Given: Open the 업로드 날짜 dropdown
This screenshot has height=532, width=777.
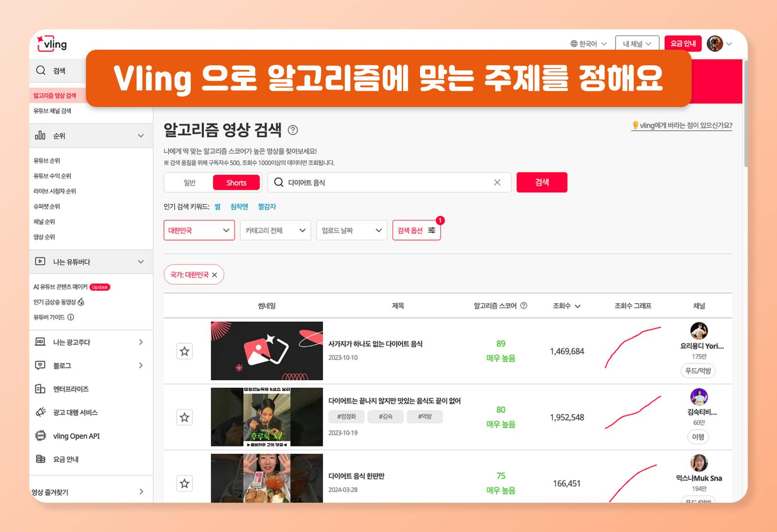Looking at the screenshot, I should (352, 230).
